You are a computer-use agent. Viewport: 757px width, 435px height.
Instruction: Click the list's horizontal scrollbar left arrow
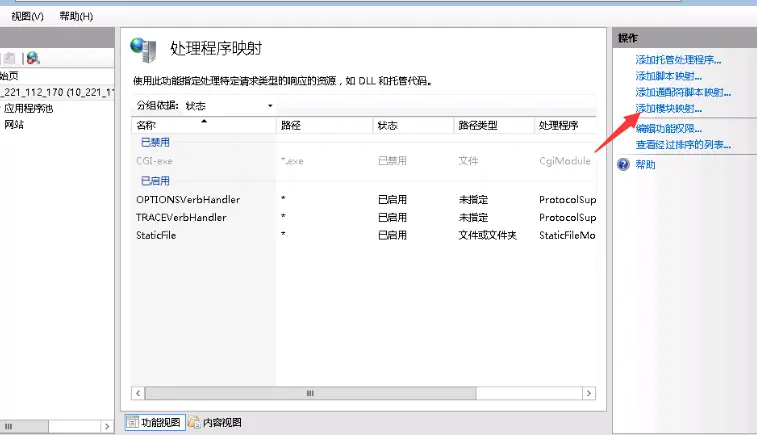138,393
